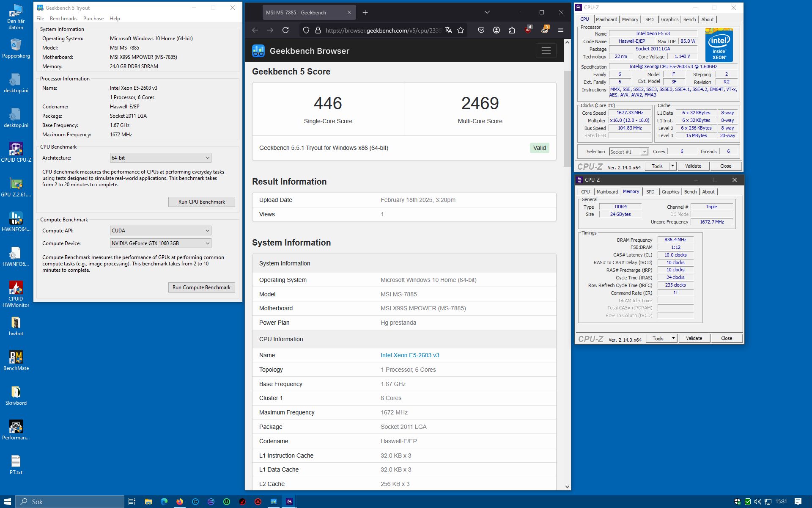Open volume control in system tray
The width and height of the screenshot is (812, 508).
(x=757, y=502)
